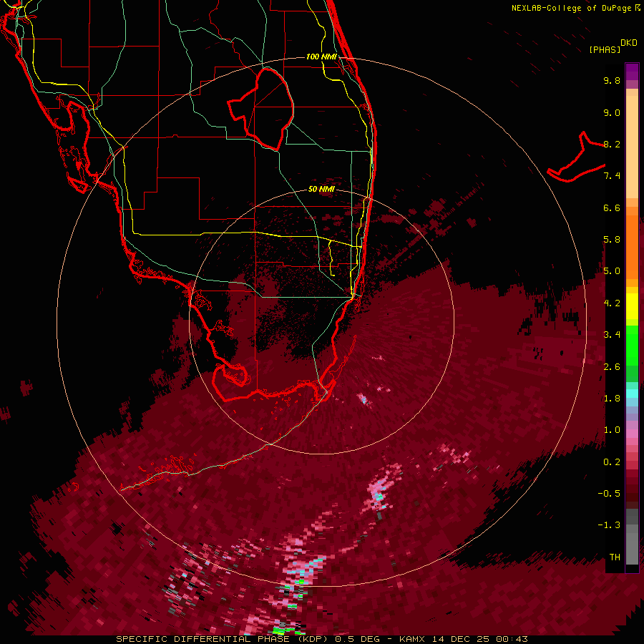Pick the light peach segment of color bar
Screen dimensions: 644x644
pyautogui.click(x=632, y=147)
